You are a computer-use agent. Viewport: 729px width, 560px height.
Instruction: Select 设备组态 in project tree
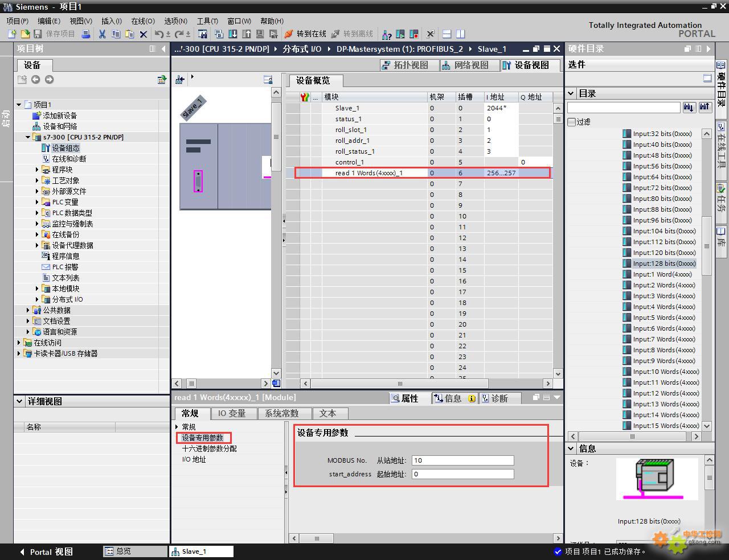click(x=65, y=148)
